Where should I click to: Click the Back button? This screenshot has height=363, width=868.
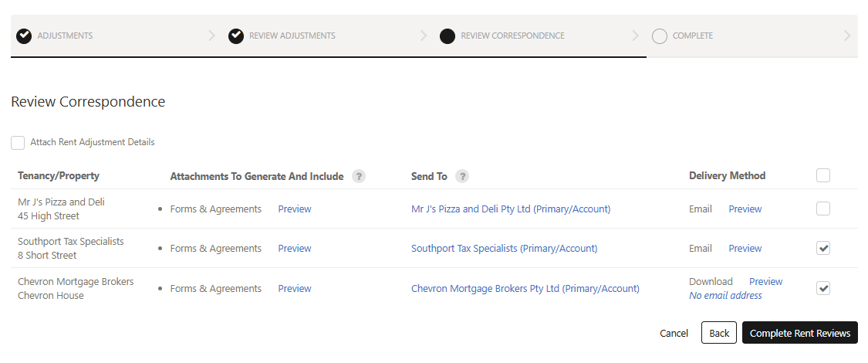pyautogui.click(x=718, y=333)
